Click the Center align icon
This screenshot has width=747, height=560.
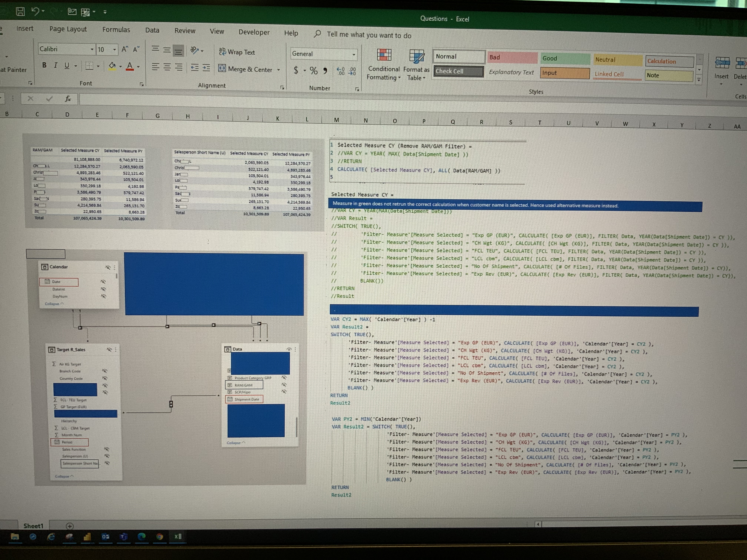[167, 67]
